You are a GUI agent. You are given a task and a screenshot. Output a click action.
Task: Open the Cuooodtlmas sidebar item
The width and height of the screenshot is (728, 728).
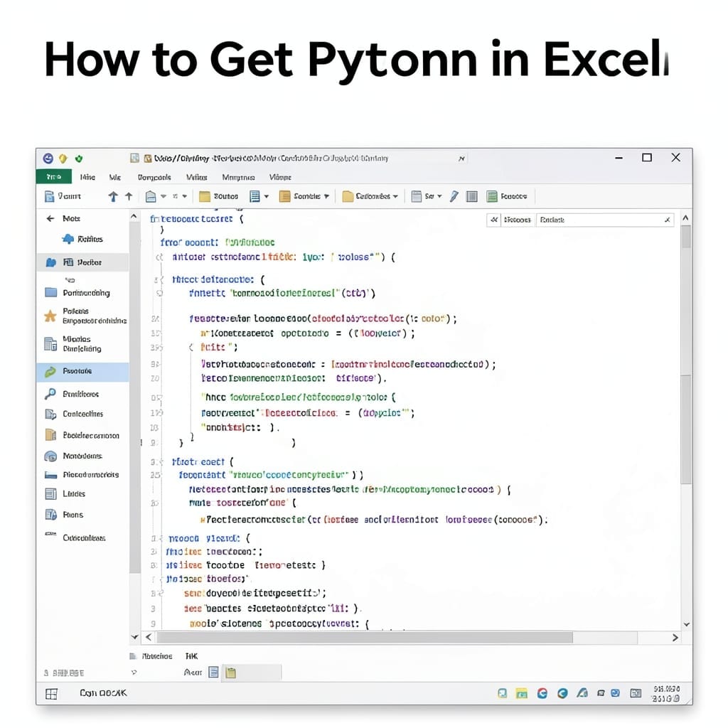[75, 537]
